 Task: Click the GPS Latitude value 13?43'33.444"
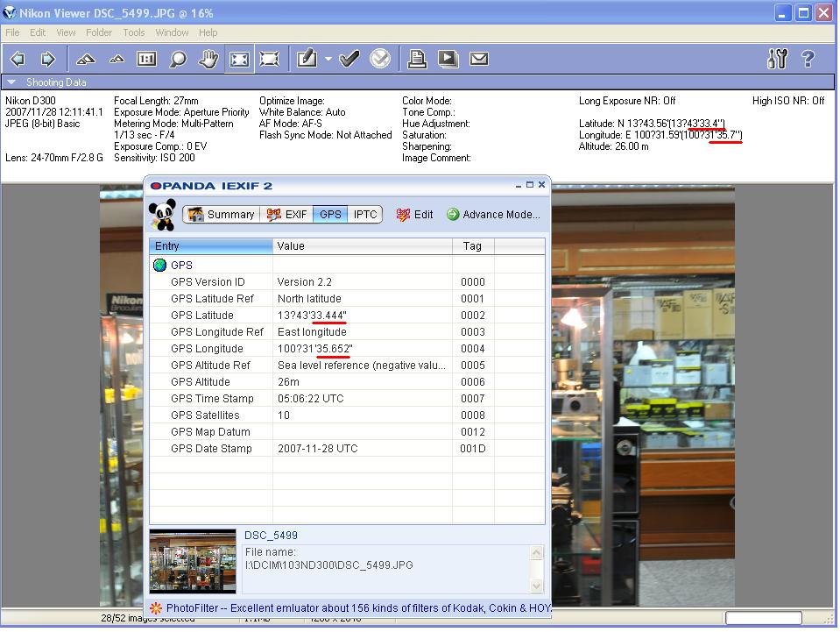(312, 316)
